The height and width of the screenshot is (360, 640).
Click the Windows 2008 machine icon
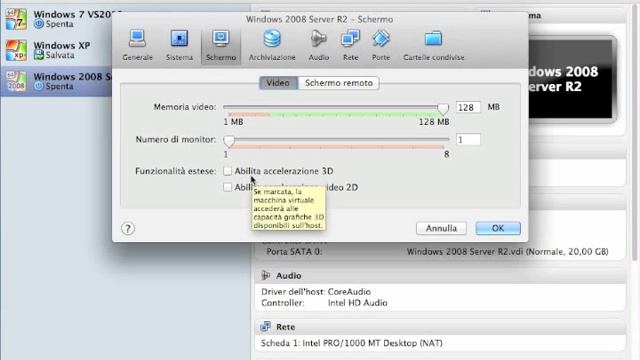pyautogui.click(x=16, y=81)
